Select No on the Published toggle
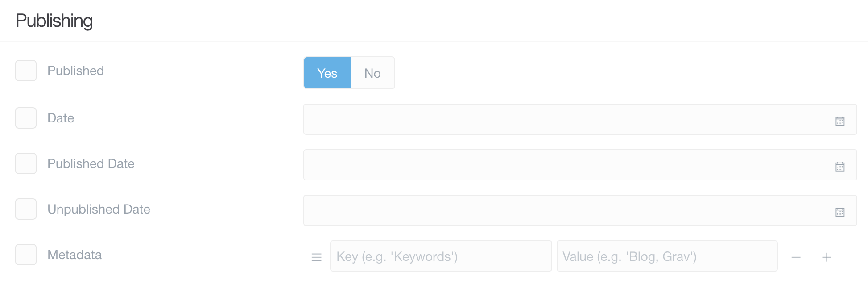Image resolution: width=868 pixels, height=285 pixels. [372, 73]
